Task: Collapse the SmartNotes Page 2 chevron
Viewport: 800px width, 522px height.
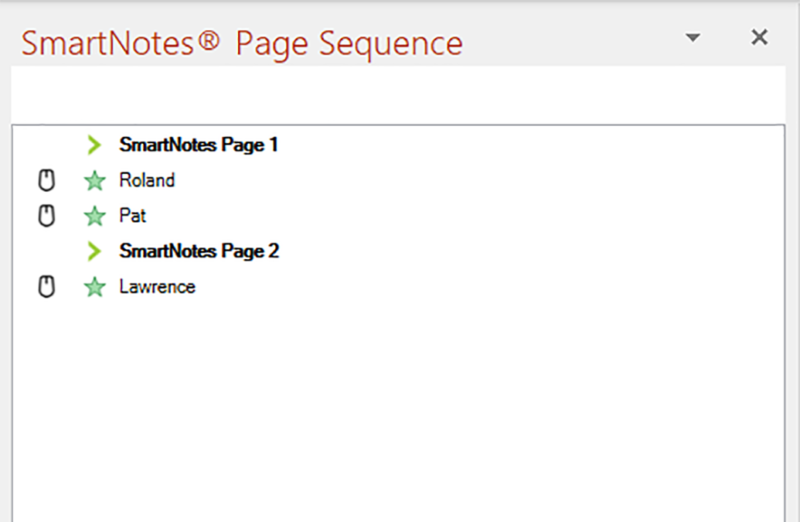Action: point(95,251)
